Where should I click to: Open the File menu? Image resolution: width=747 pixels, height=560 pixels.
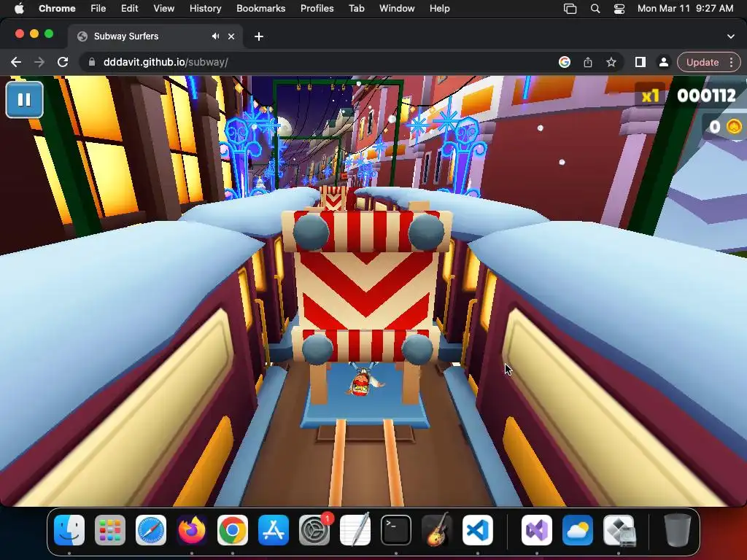coord(98,9)
